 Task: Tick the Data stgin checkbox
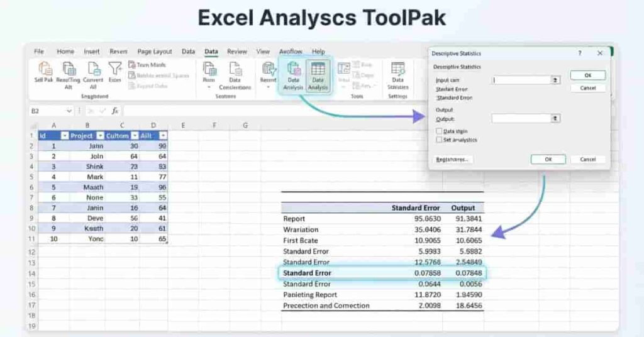[439, 131]
